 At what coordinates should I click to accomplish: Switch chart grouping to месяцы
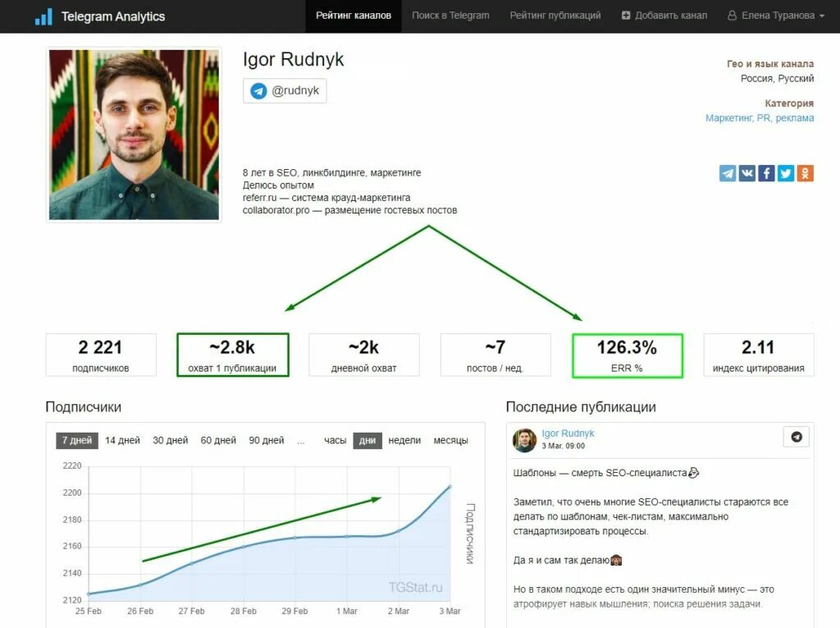(x=450, y=440)
